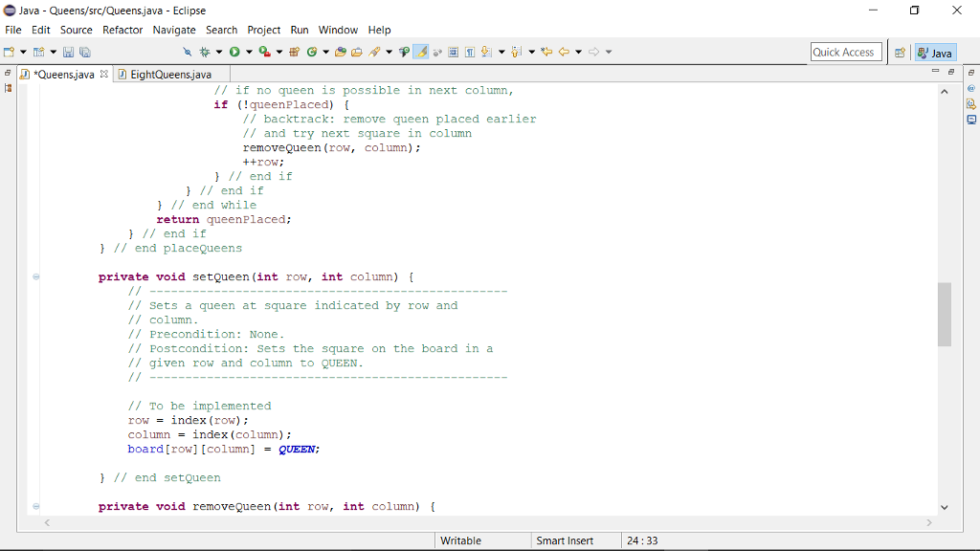Open the New wizard dropdown arrow

coord(23,52)
